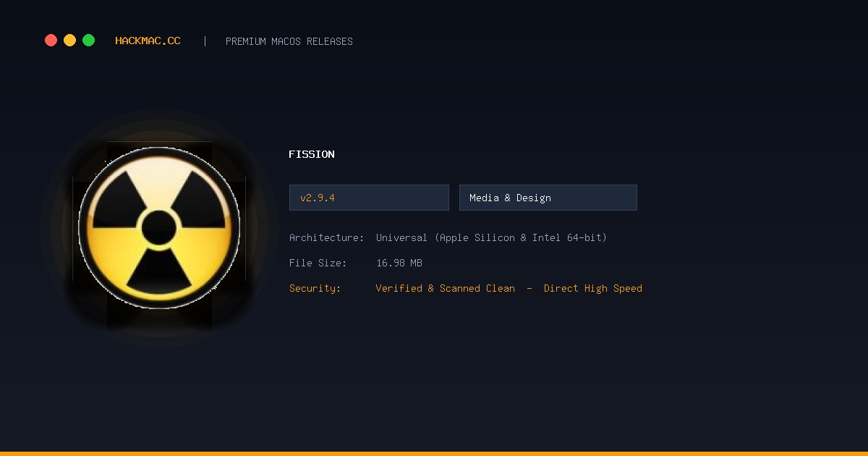Click the Verified & Scanned Clean text

pyautogui.click(x=446, y=288)
